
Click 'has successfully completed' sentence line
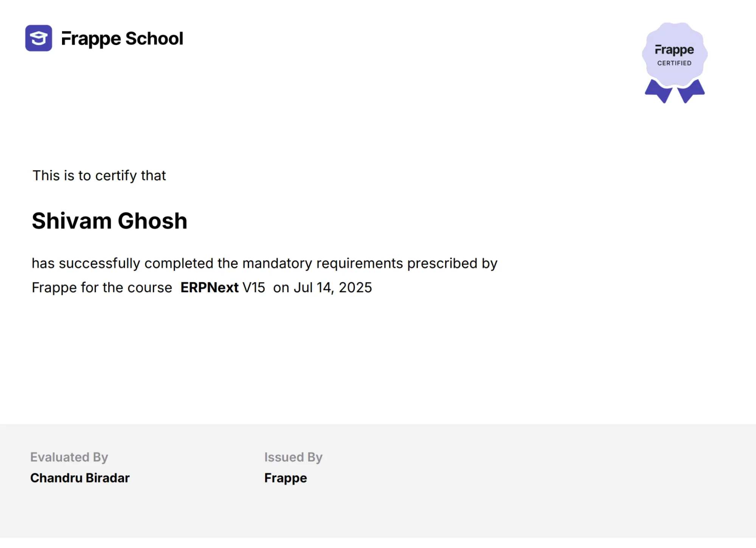pyautogui.click(x=265, y=264)
